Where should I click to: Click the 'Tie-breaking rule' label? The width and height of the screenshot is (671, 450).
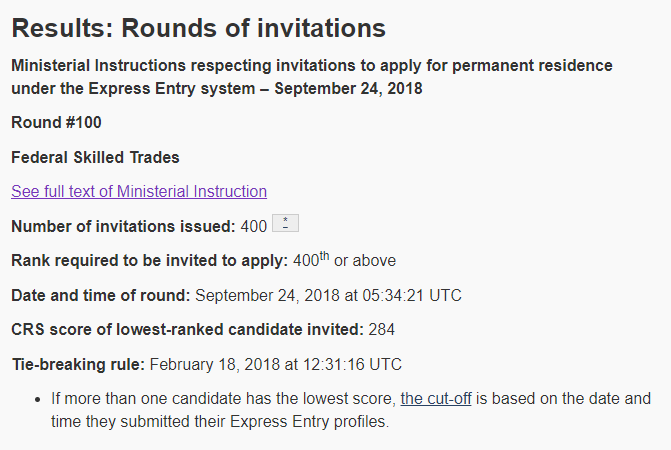click(x=78, y=363)
